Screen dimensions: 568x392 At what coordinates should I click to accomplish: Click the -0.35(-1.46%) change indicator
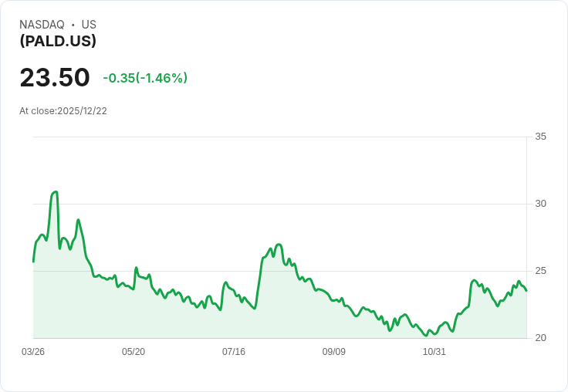(x=145, y=78)
